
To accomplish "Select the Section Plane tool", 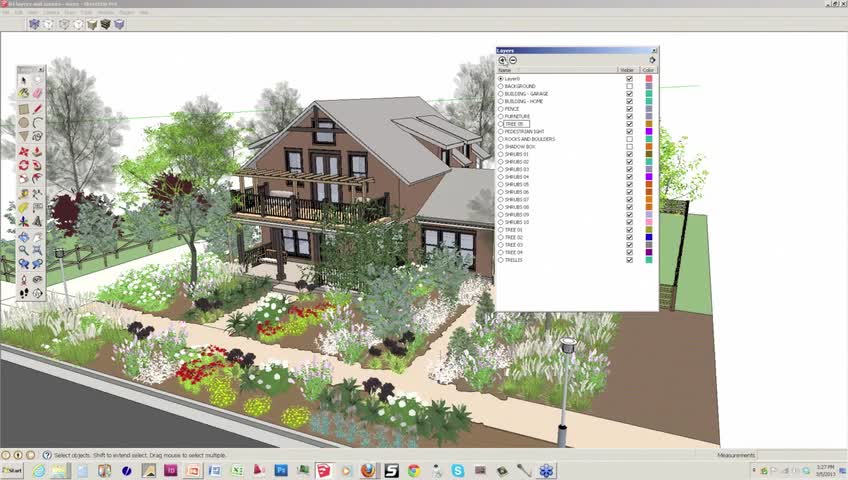I will point(37,293).
